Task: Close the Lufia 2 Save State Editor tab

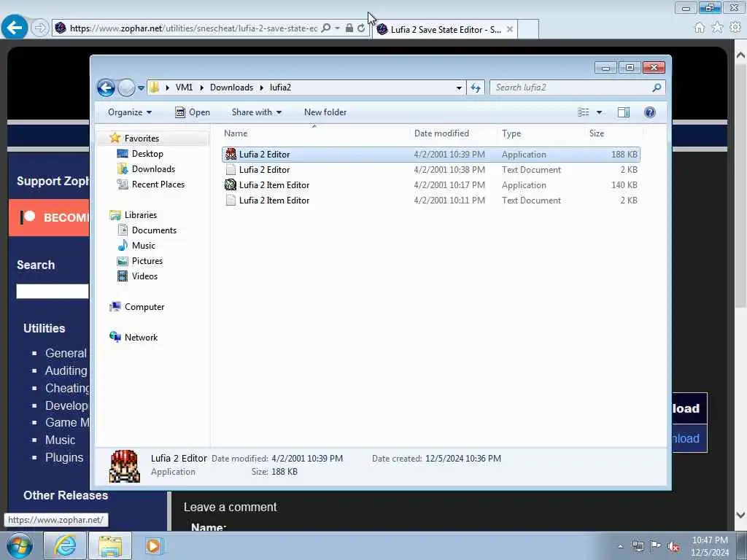Action: pos(510,29)
